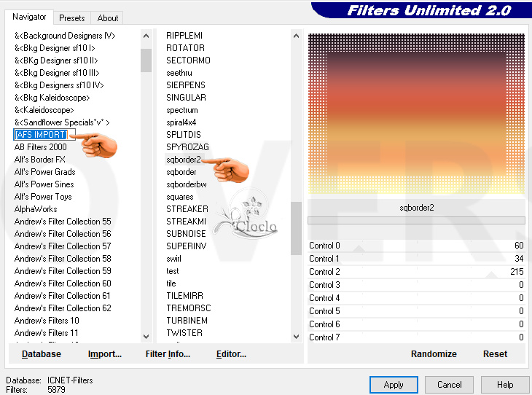Open Help
This screenshot has height=395, width=532.
[505, 385]
